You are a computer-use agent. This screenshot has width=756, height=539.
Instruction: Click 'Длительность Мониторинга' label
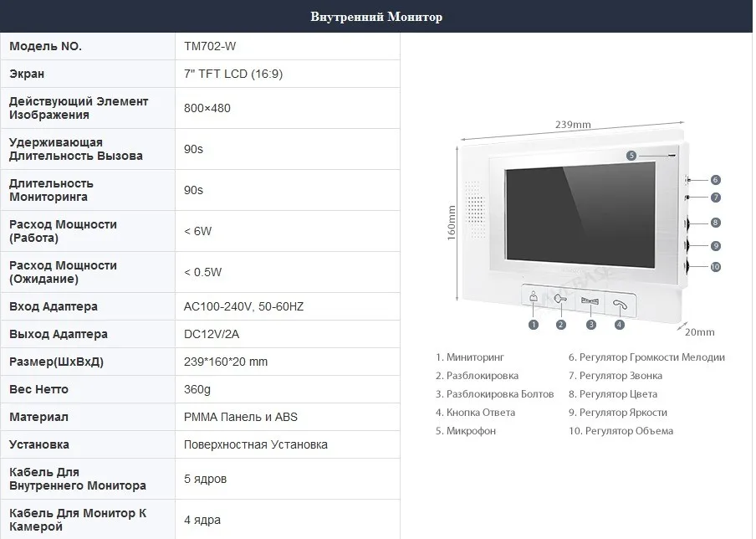(51, 190)
